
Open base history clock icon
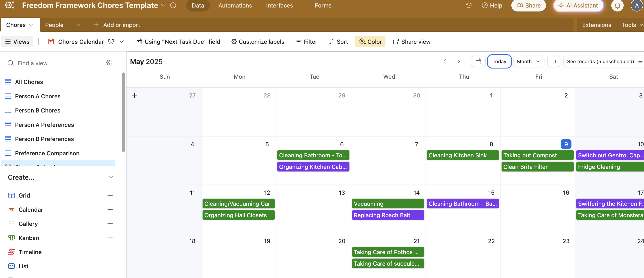tap(468, 6)
